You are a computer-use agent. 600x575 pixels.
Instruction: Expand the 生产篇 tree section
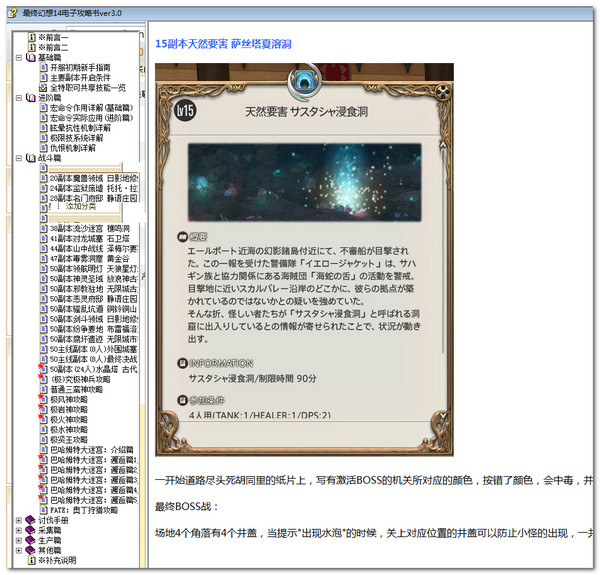[x=19, y=540]
